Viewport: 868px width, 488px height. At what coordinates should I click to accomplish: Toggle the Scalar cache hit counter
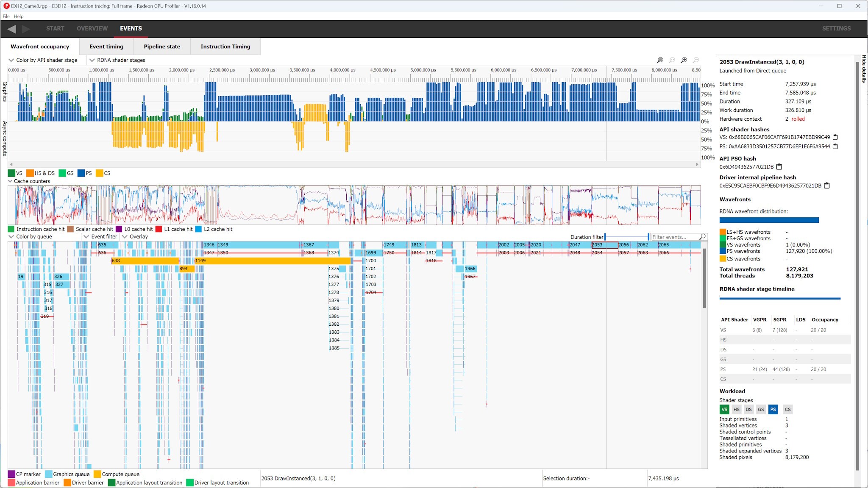[x=90, y=229]
